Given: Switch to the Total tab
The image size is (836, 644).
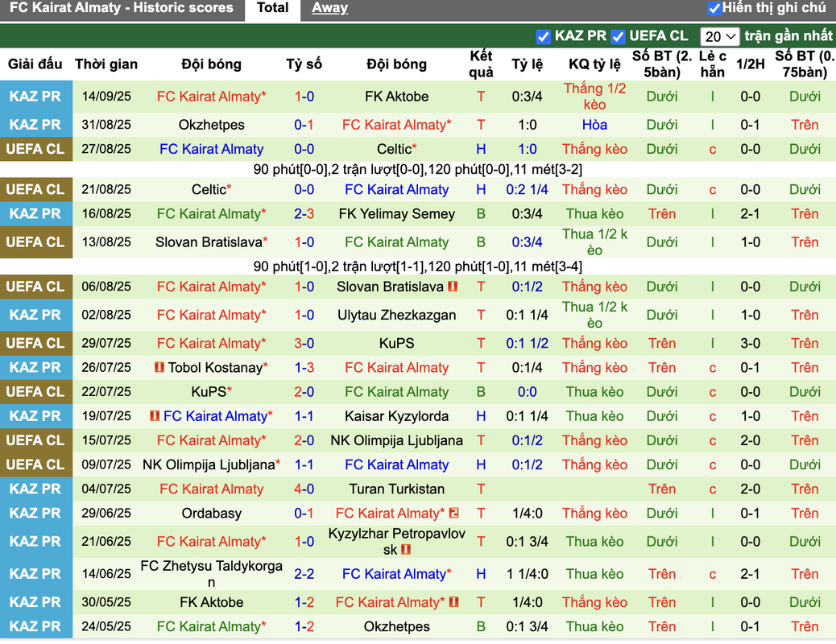Looking at the screenshot, I should (272, 8).
